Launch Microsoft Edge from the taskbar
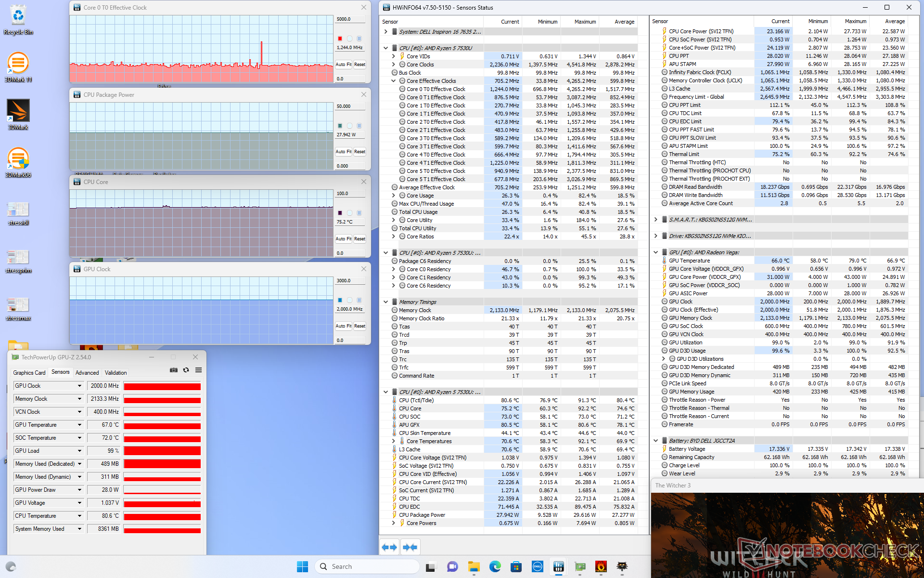 click(x=495, y=566)
